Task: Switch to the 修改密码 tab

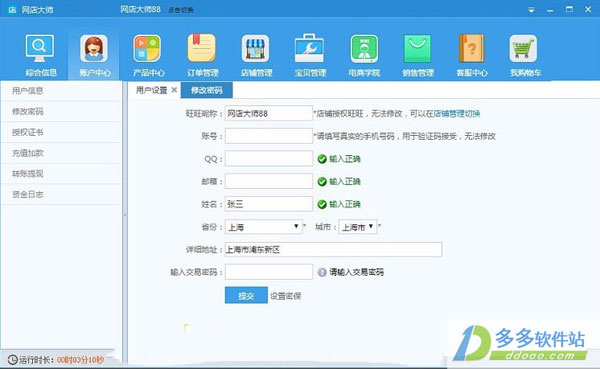Action: [207, 90]
